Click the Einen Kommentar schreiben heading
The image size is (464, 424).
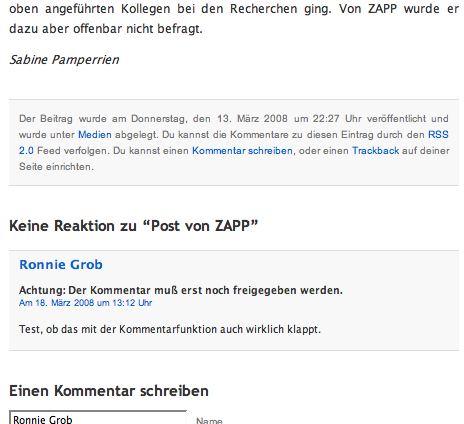[x=109, y=391]
